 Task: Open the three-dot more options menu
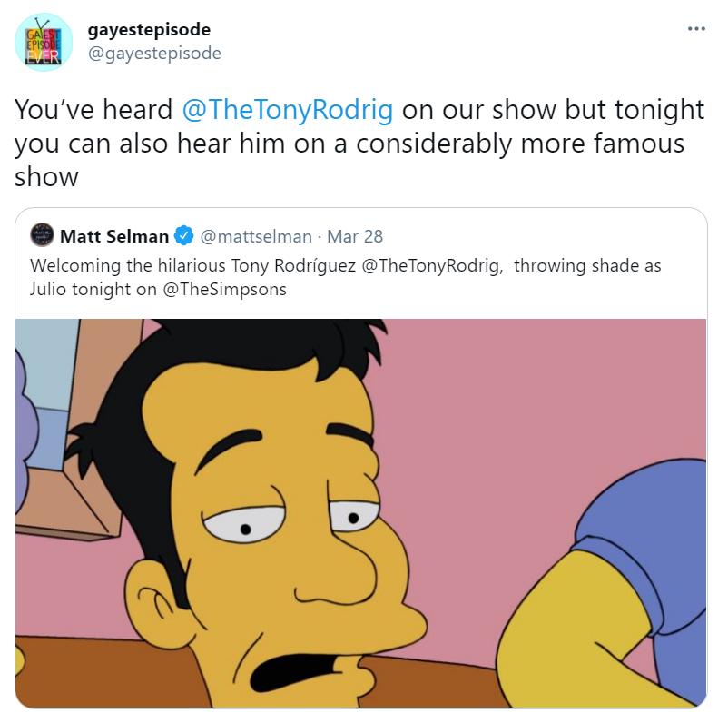click(x=696, y=29)
